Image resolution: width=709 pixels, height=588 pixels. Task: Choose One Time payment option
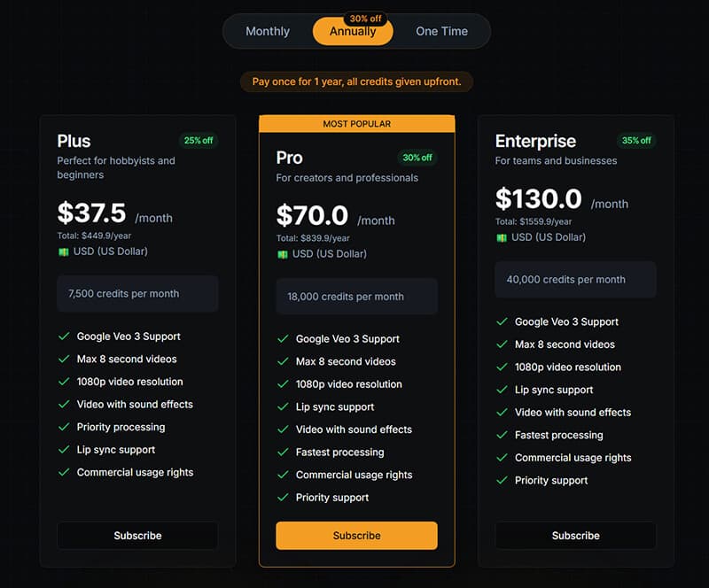441,32
